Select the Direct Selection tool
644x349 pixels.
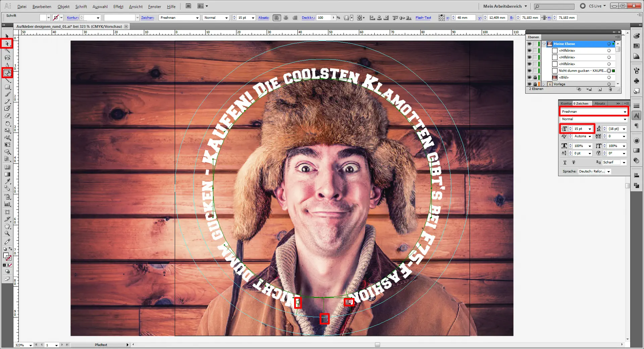coord(7,44)
